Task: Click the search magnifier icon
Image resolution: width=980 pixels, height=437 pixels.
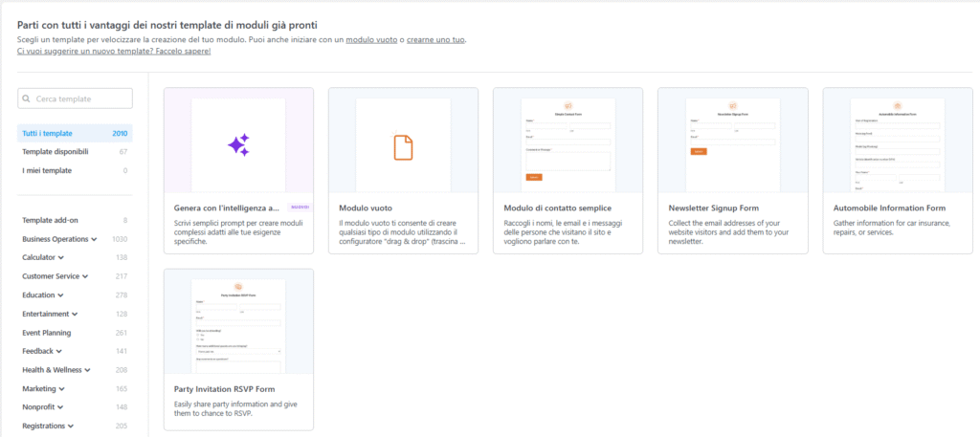Action: click(x=27, y=98)
